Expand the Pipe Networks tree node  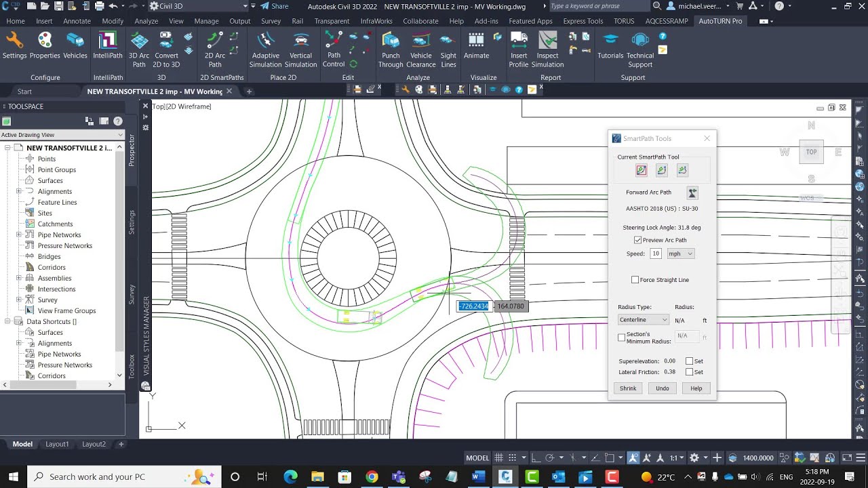click(x=20, y=235)
